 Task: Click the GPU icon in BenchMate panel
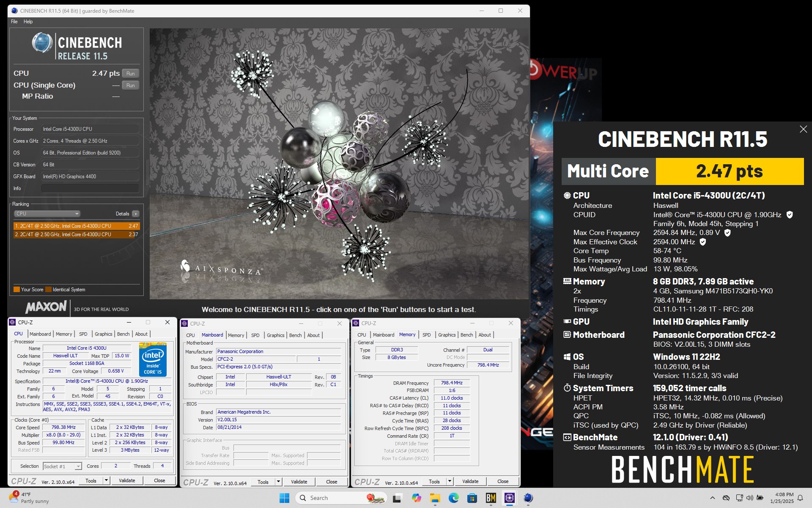click(567, 322)
